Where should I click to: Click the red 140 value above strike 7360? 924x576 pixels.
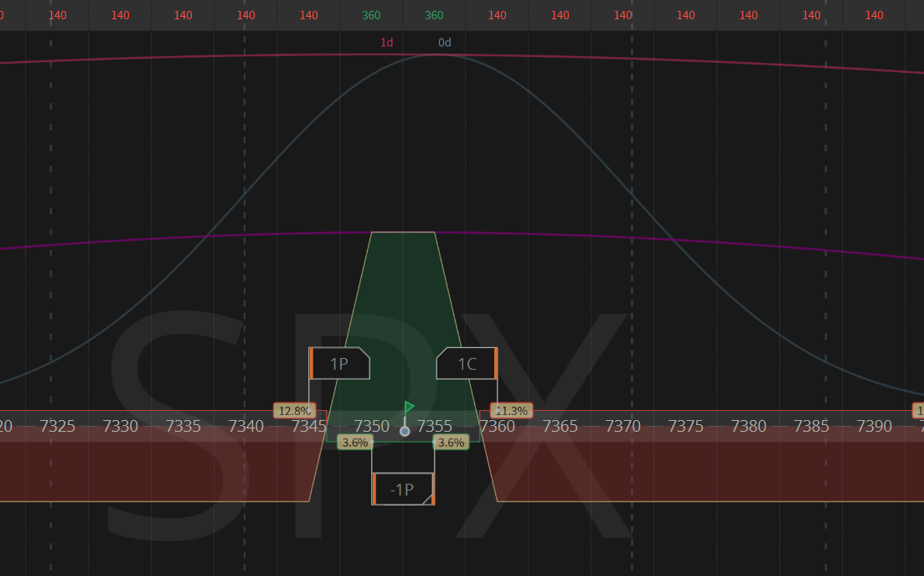tap(498, 15)
